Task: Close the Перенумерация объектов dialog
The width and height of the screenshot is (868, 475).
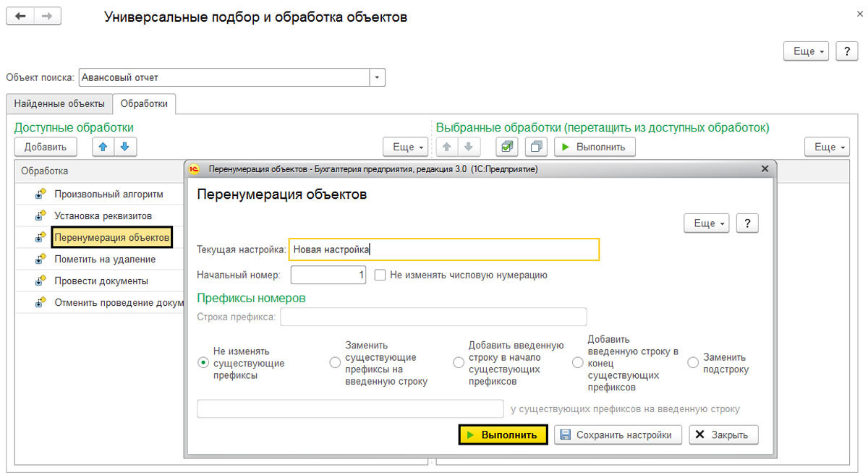Action: (765, 168)
